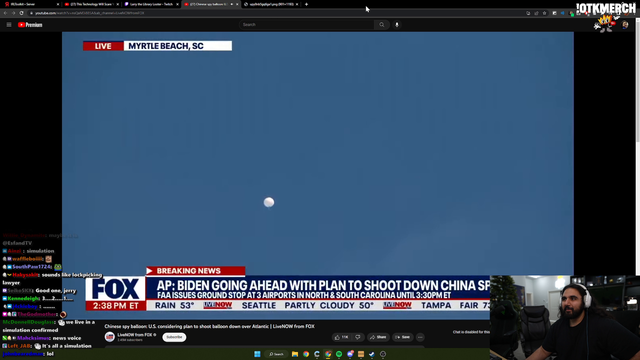640x360 pixels.
Task: Open the Discord taskbar icon with badge
Action: click(350, 354)
